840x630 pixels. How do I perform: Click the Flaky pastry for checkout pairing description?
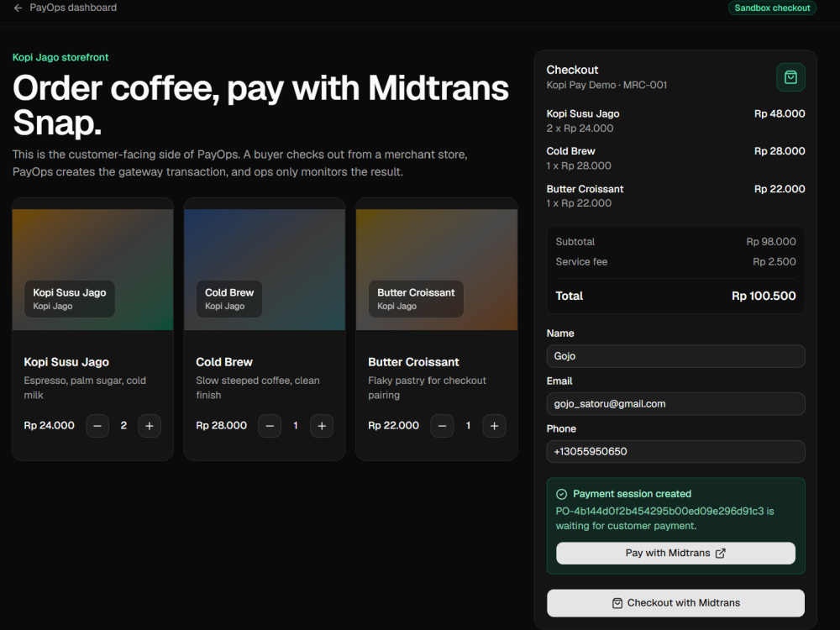point(427,388)
